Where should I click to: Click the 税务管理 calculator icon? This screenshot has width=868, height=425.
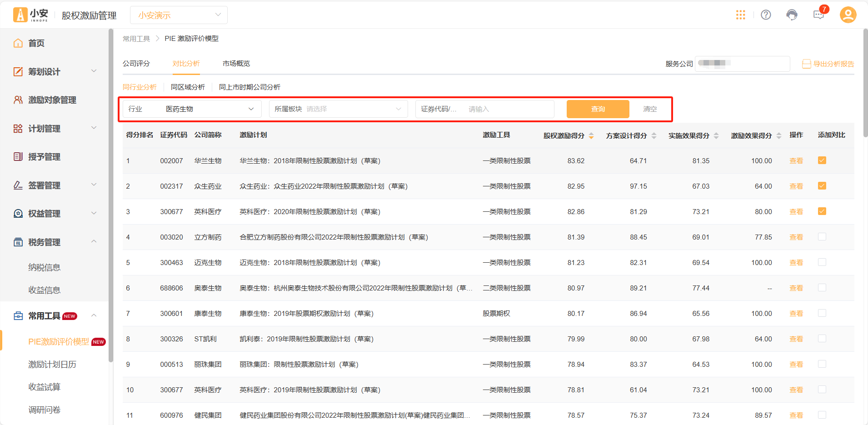(x=18, y=242)
